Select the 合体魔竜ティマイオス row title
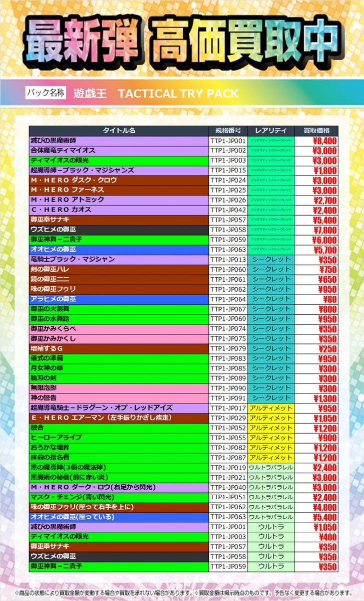The width and height of the screenshot is (364, 601). (x=119, y=151)
